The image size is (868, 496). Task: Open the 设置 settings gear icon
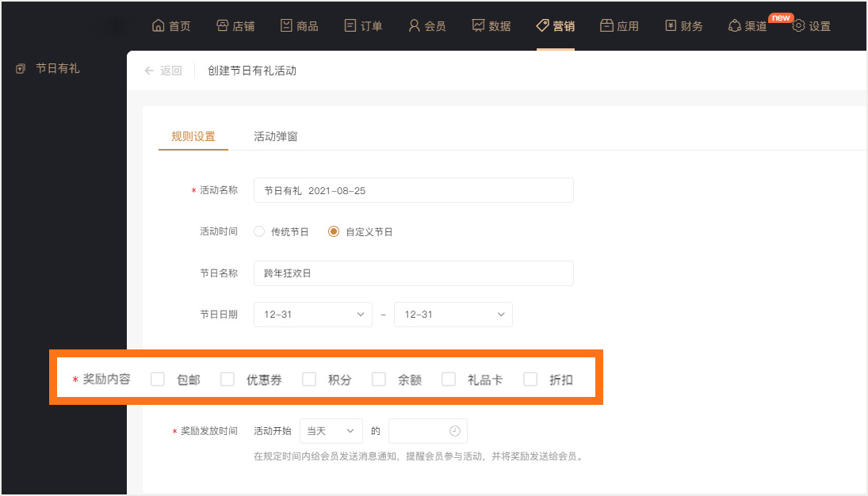pos(798,25)
